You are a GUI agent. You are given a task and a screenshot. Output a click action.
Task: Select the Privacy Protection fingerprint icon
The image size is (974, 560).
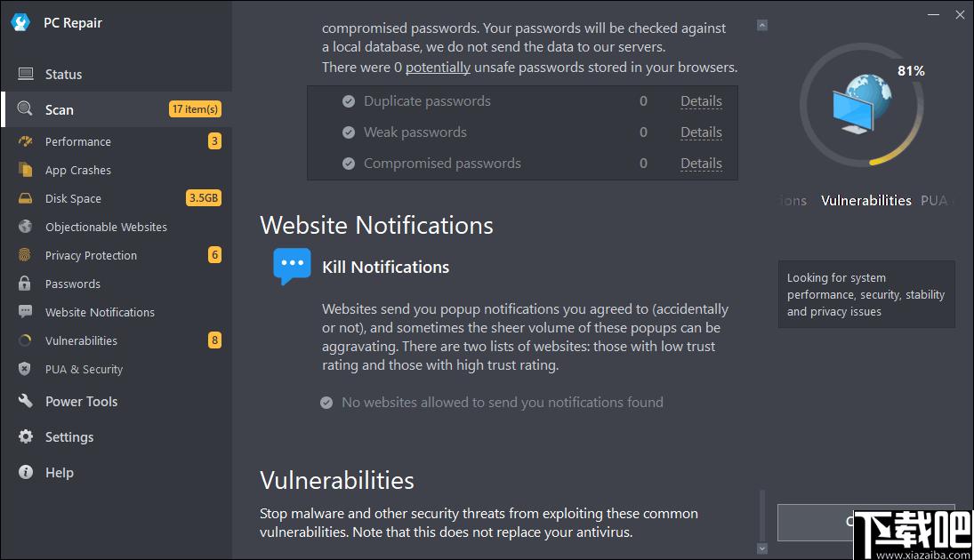(25, 255)
